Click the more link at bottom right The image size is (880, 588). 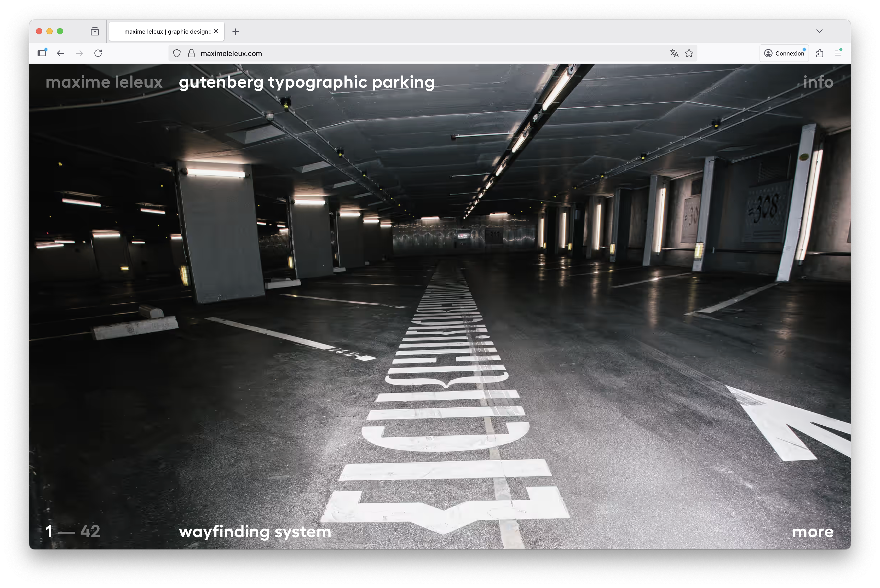[812, 531]
